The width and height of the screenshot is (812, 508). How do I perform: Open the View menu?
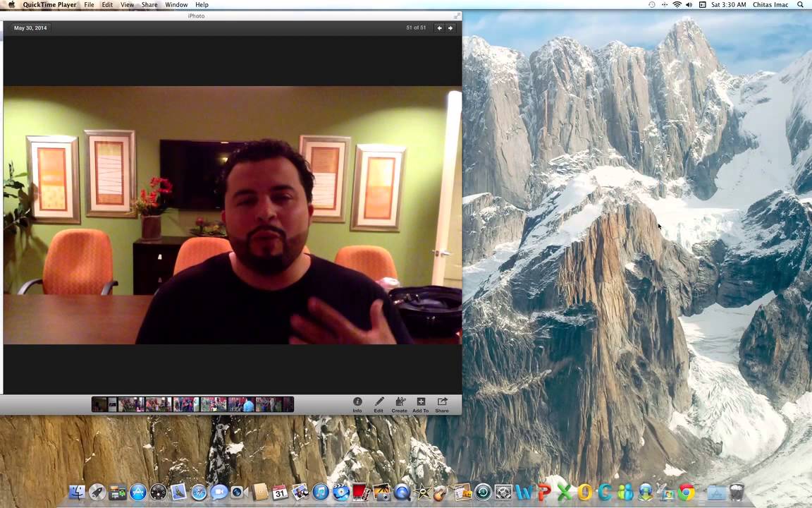pos(127,5)
